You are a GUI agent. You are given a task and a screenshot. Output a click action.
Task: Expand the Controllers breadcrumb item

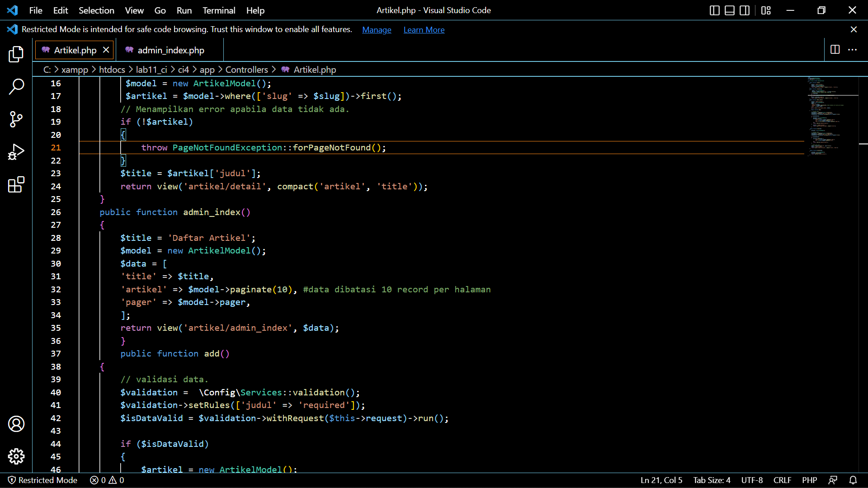pyautogui.click(x=247, y=69)
